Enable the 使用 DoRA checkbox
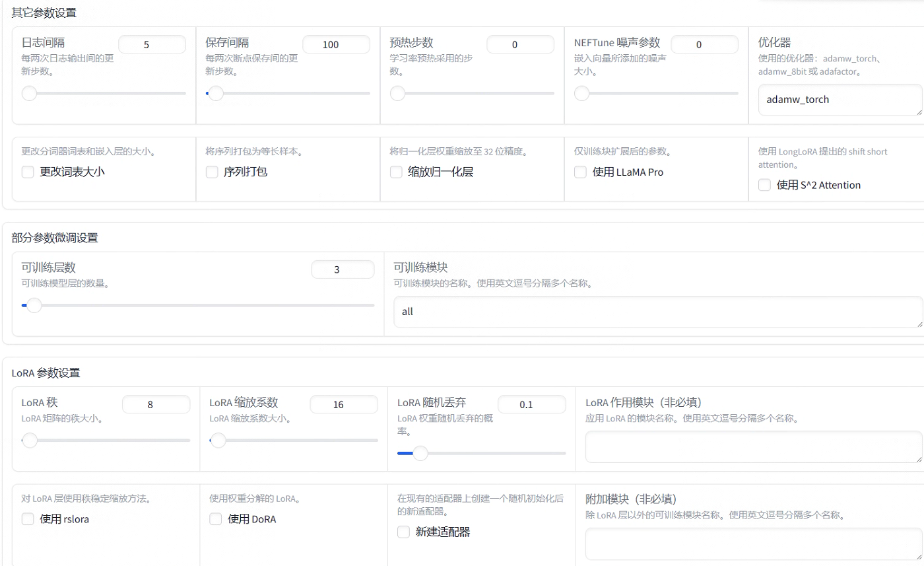Screen dimensions: 924x566 tap(216, 519)
